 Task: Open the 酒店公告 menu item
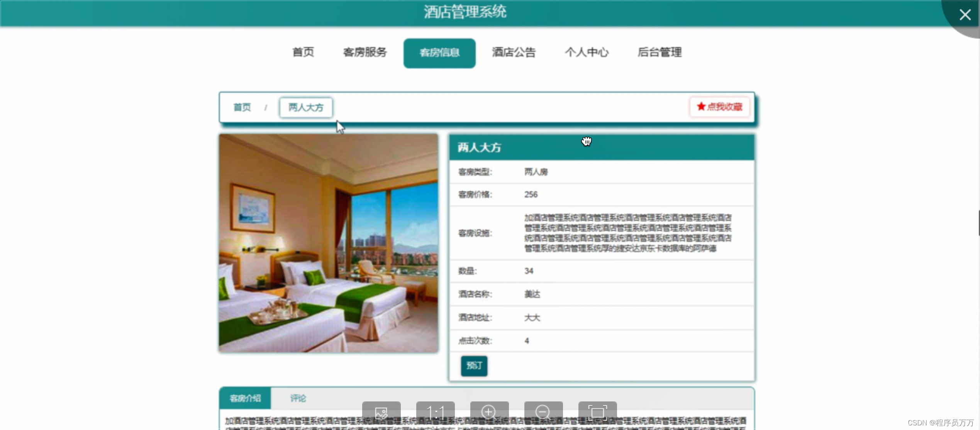click(514, 52)
